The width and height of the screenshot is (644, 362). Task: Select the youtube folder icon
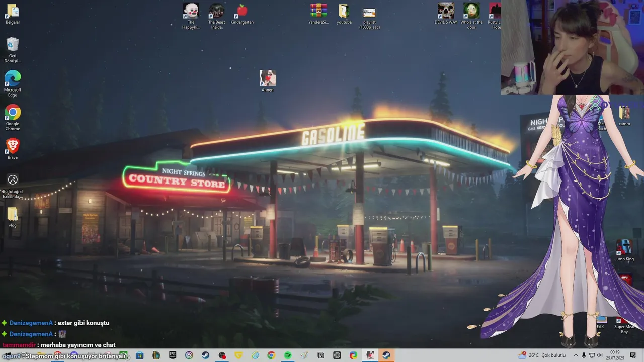tap(344, 14)
